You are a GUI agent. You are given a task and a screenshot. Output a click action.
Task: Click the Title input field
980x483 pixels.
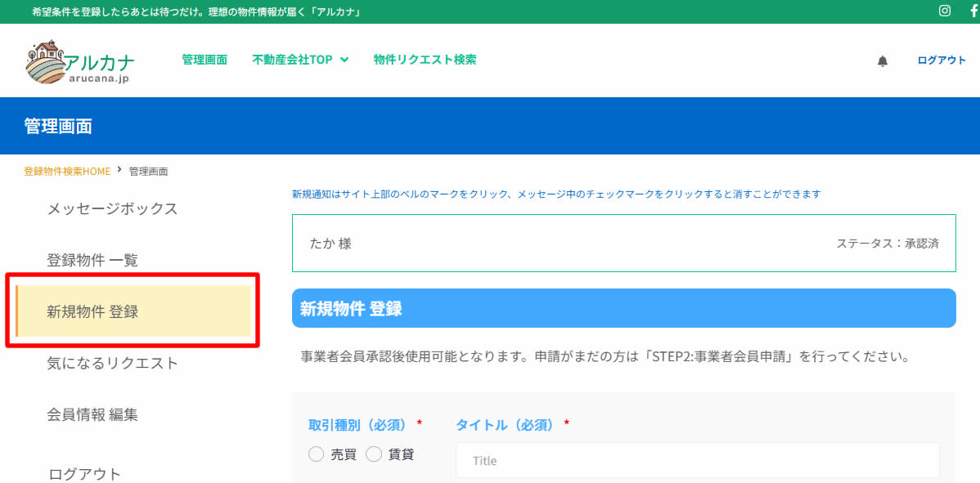click(x=697, y=461)
